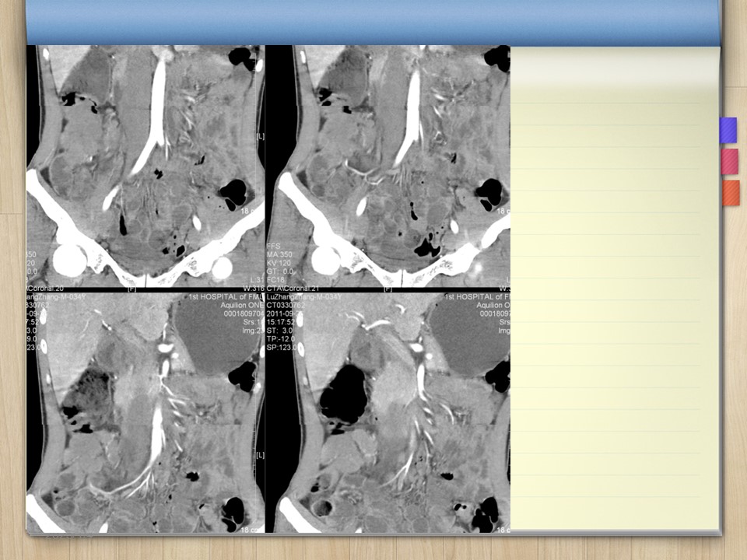Open the lower-right coronal CT image
This screenshot has height=560, width=747.
click(388, 412)
